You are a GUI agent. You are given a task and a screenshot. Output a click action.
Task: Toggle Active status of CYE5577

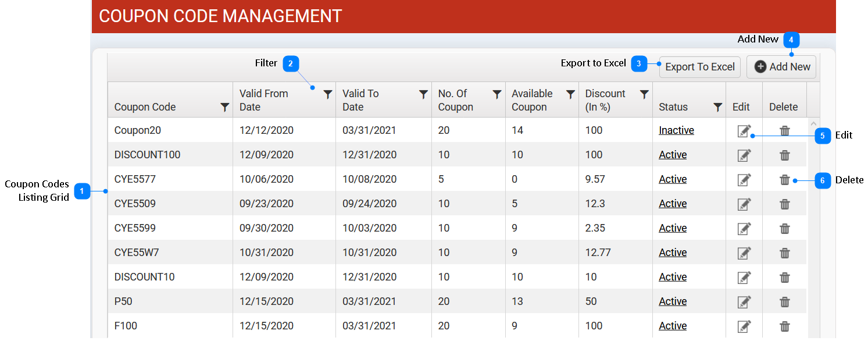[673, 179]
